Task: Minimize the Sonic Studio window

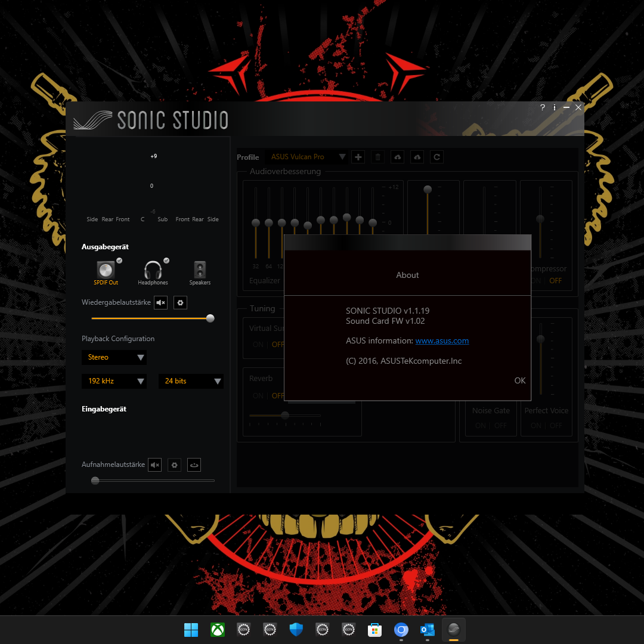Action: pyautogui.click(x=566, y=107)
